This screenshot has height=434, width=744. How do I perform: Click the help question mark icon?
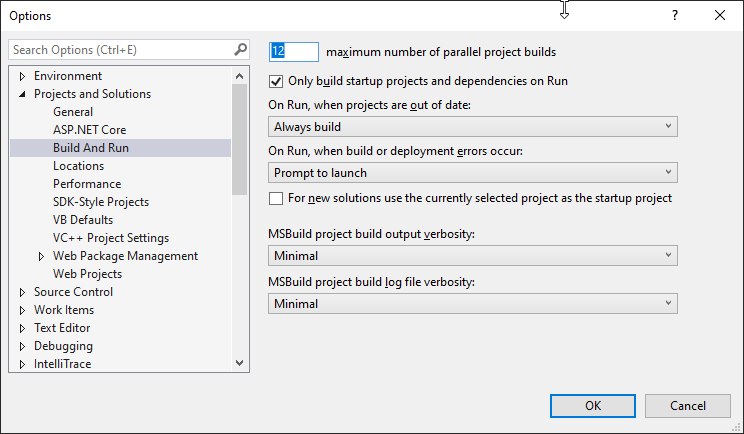675,15
